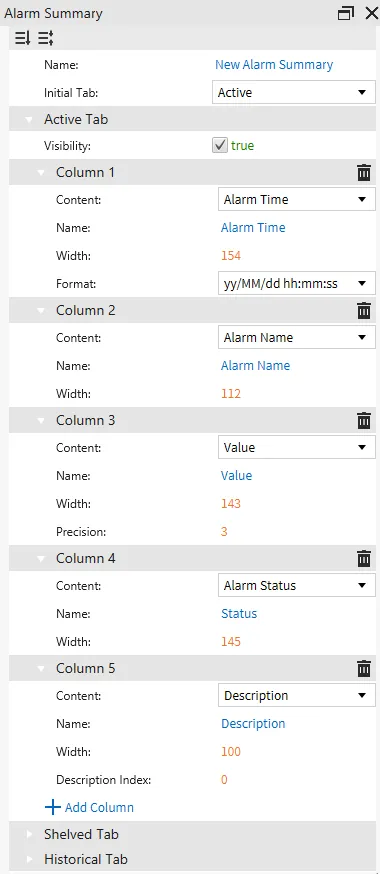The width and height of the screenshot is (380, 874).
Task: Delete Column 1 with trash icon
Action: pyautogui.click(x=364, y=173)
